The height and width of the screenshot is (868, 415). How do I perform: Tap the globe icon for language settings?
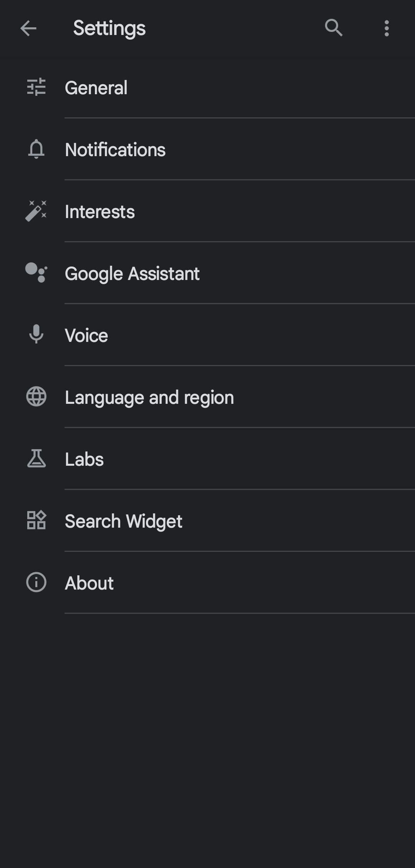coord(37,397)
